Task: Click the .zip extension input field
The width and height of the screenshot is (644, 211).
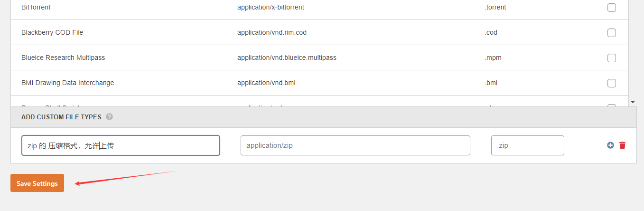Action: [527, 145]
